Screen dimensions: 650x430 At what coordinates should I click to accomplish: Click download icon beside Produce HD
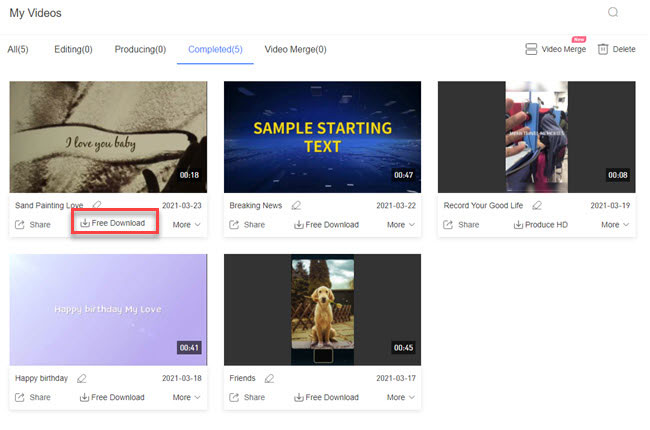pyautogui.click(x=518, y=224)
